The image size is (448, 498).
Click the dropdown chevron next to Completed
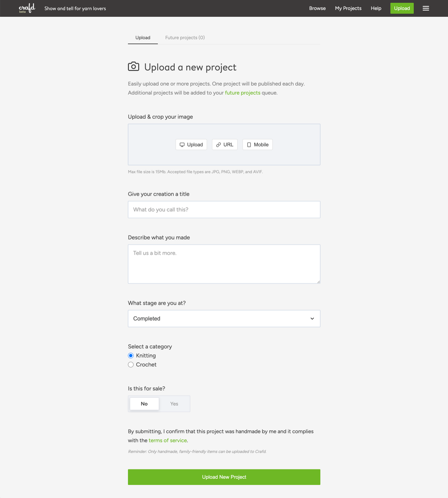tap(312, 319)
